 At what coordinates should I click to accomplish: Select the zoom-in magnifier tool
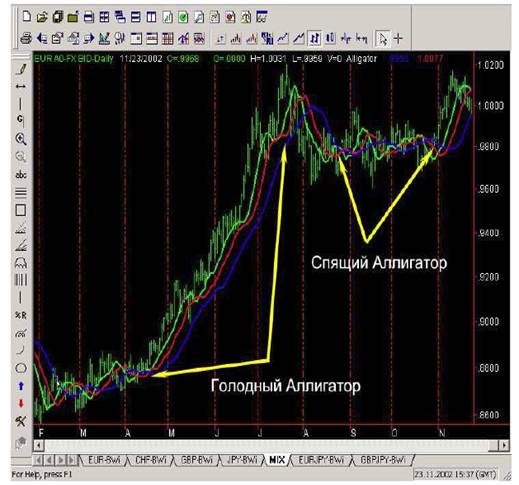(21, 139)
